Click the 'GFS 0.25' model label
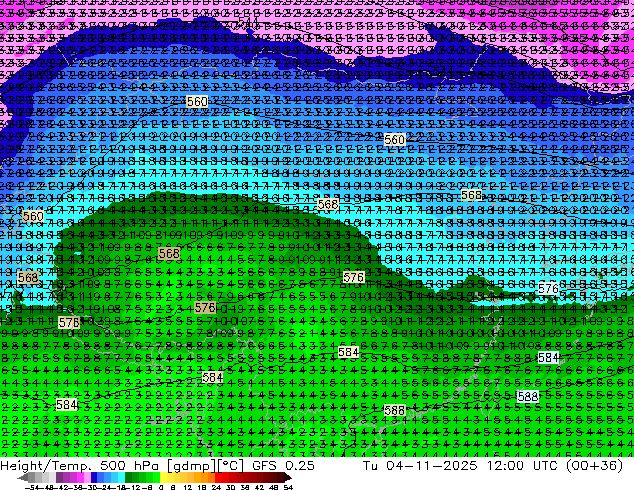Screen dimensions: 634x490 pyautogui.click(x=283, y=465)
